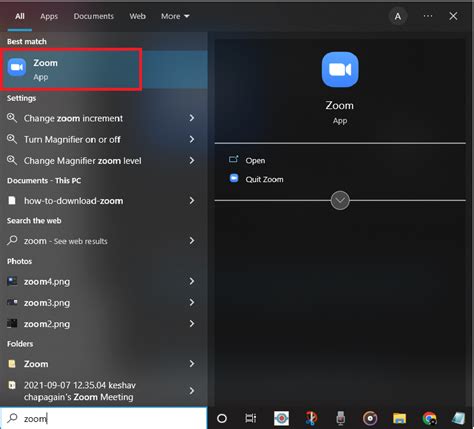Screen dimensions: 474x429
Task: Click magnifier icon beside Change Magnifier zoom level
Action: [x=12, y=160]
